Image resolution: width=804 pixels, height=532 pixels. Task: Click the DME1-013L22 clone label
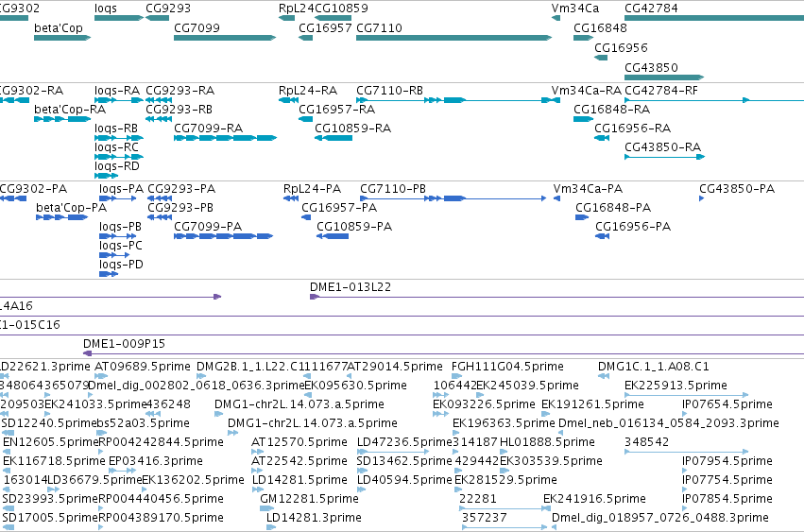[x=351, y=287]
